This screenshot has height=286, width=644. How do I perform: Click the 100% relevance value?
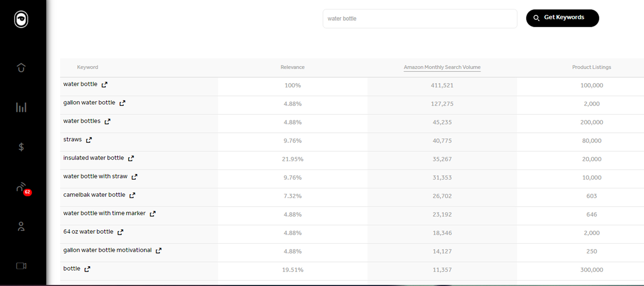click(293, 85)
